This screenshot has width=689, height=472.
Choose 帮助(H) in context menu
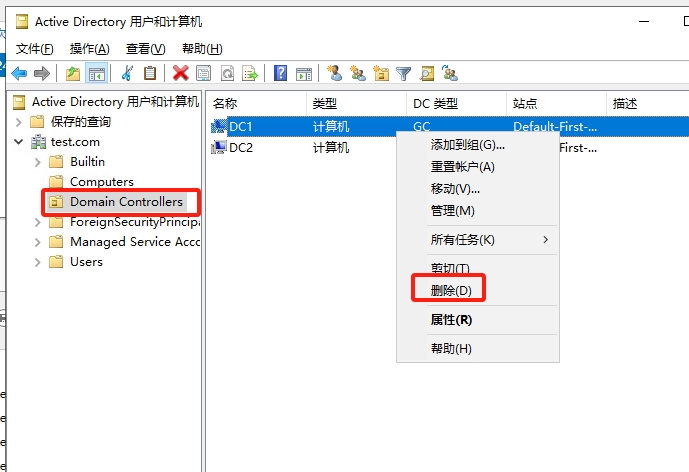(x=478, y=349)
